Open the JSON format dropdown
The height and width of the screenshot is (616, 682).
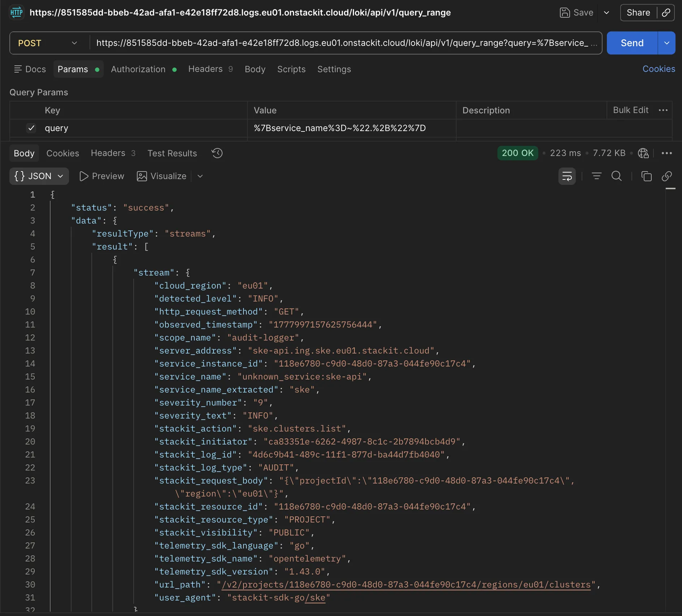tap(39, 176)
